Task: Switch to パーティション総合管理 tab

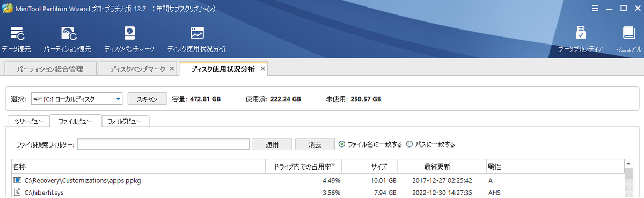Action: 50,69
